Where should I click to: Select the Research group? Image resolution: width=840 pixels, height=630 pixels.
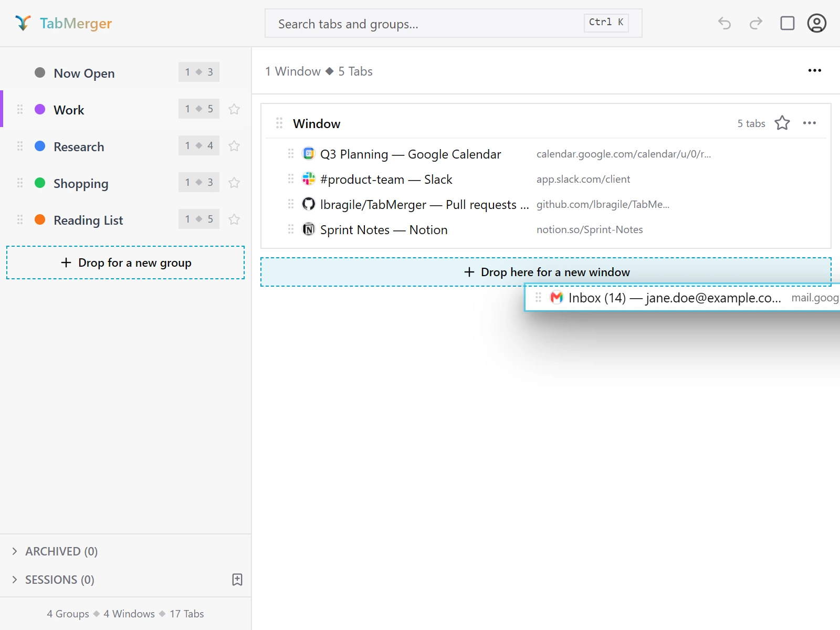[126, 146]
